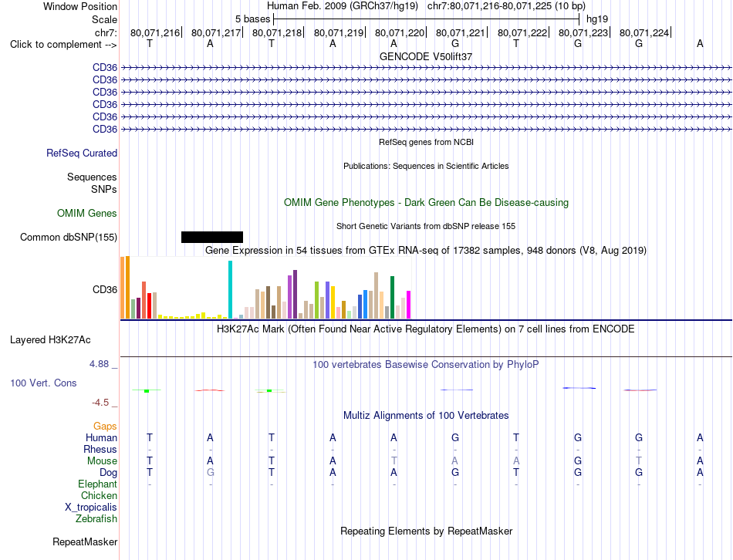Click the tall cyan GTEx expression bar
Screen dimensions: 733x560
coord(230,290)
